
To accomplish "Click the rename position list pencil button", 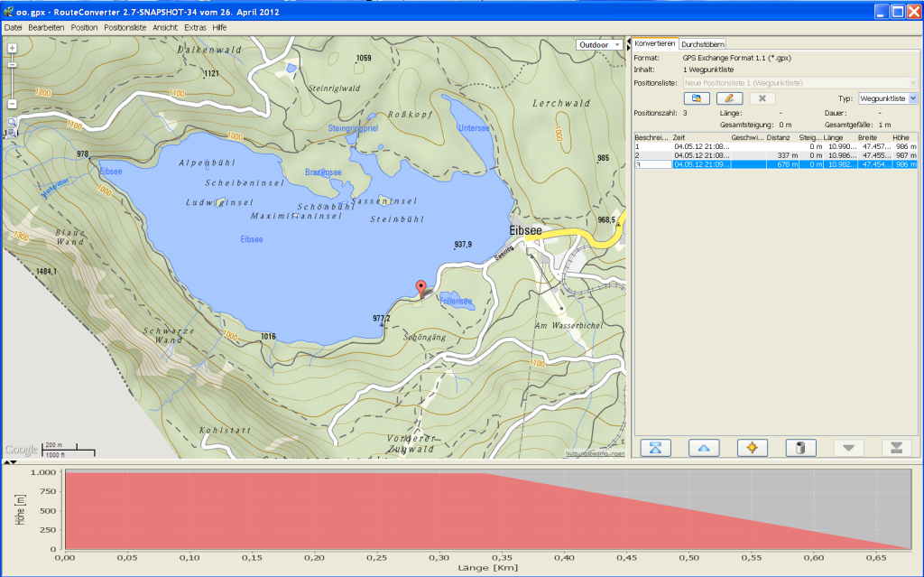I will (x=729, y=98).
